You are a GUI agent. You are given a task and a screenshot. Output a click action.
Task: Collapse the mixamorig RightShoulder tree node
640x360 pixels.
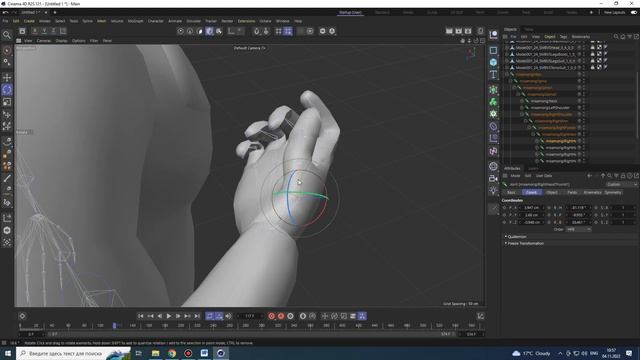[522, 114]
